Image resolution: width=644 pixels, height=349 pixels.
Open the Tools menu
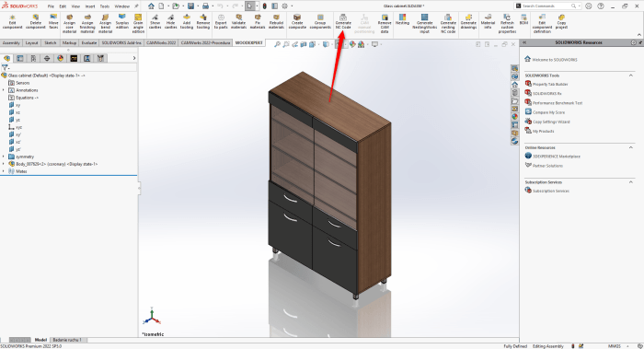point(105,6)
